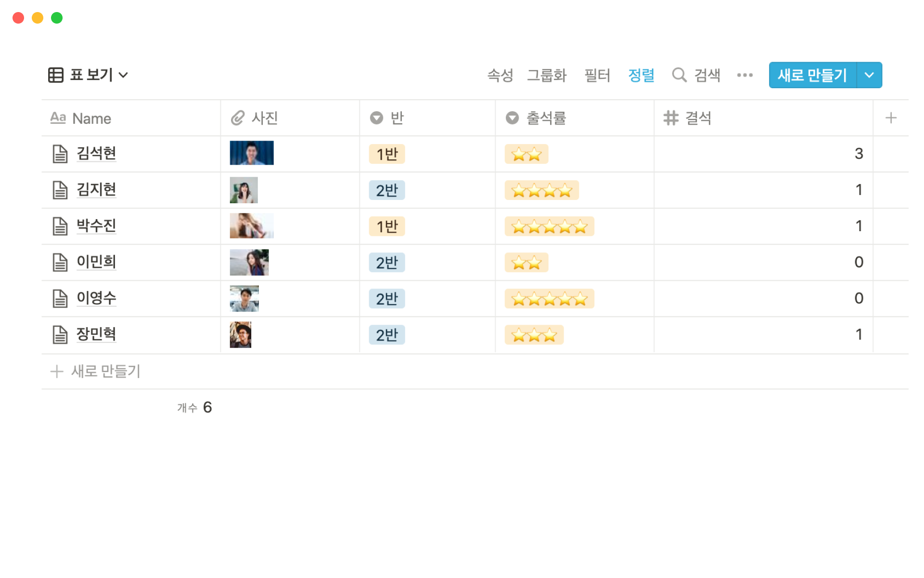
Task: Click the search magnifier icon
Action: pos(679,75)
